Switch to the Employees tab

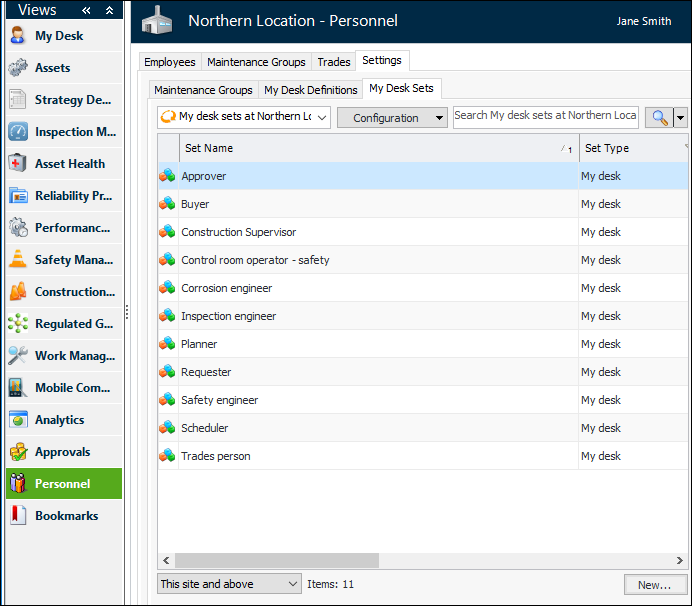click(x=169, y=62)
